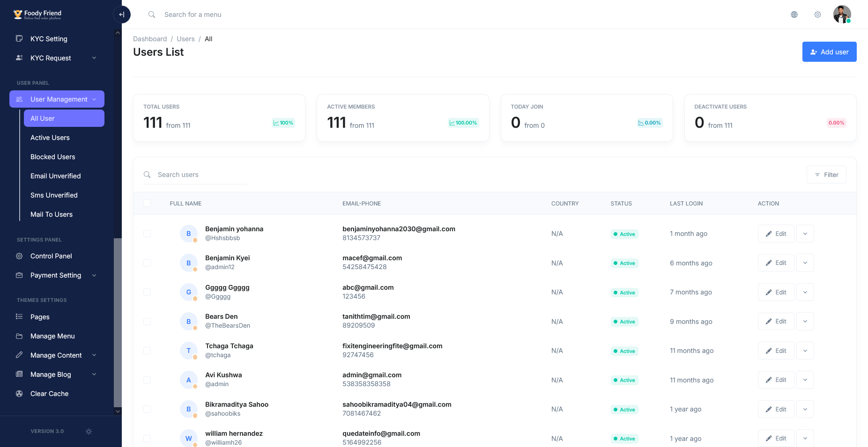Click the Manage Content pencil icon
This screenshot has height=447, width=868.
[x=19, y=355]
